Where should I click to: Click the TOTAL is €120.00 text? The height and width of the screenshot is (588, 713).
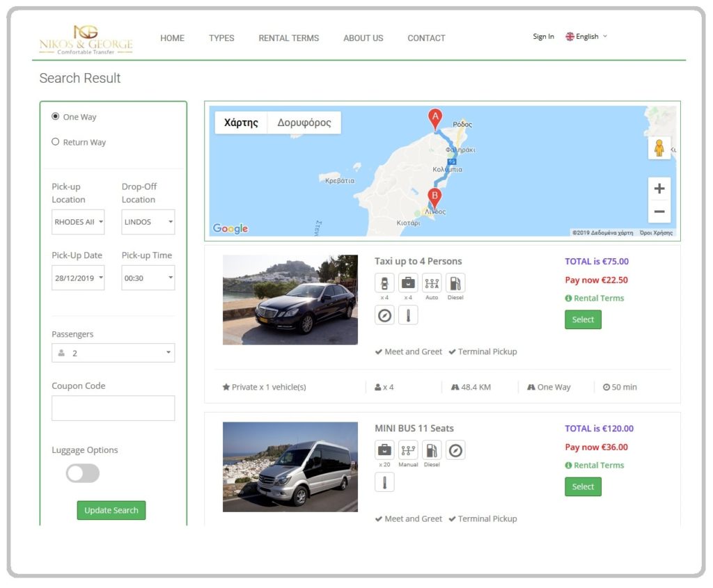click(x=599, y=429)
